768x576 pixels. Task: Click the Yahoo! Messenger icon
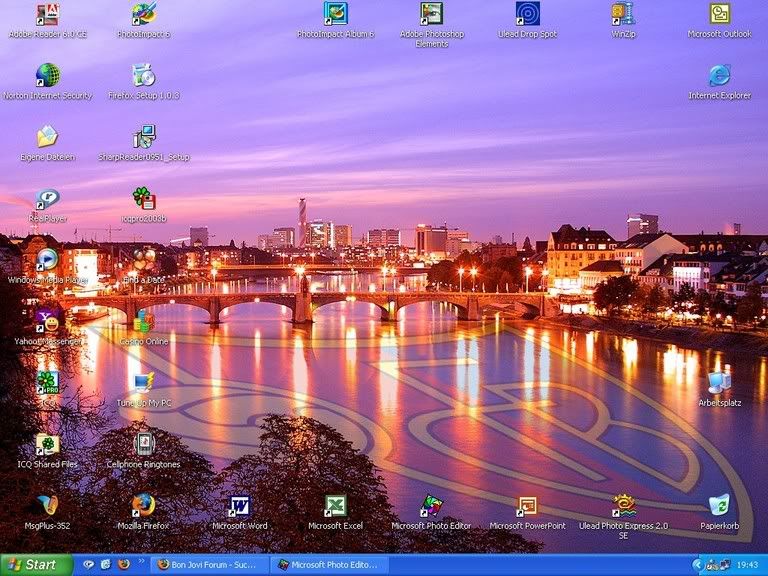coord(47,322)
